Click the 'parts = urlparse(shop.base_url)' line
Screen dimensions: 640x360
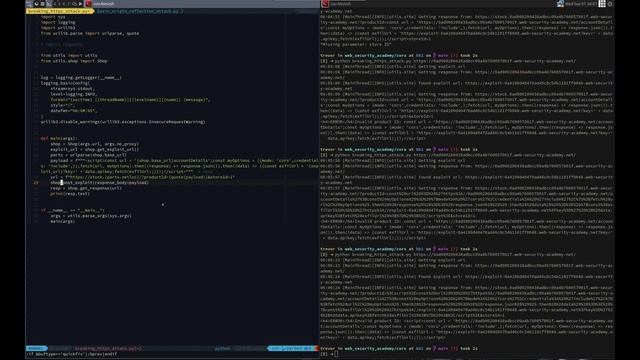pyautogui.click(x=89, y=155)
